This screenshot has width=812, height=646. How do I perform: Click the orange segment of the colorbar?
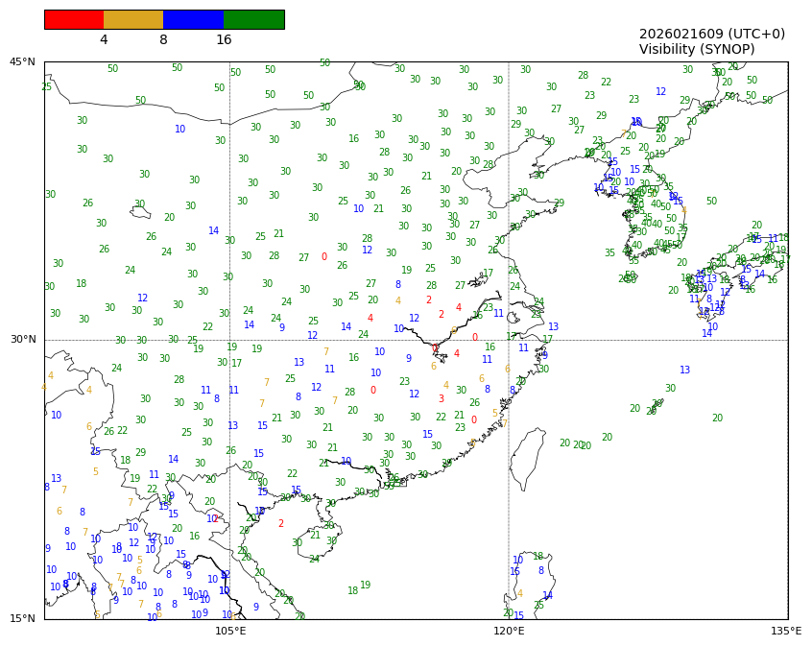tap(133, 19)
